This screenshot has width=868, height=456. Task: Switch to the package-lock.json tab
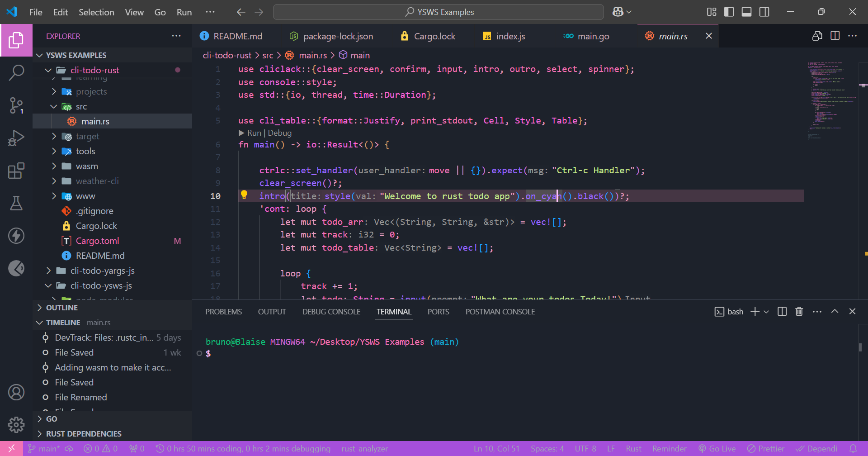[x=331, y=36]
